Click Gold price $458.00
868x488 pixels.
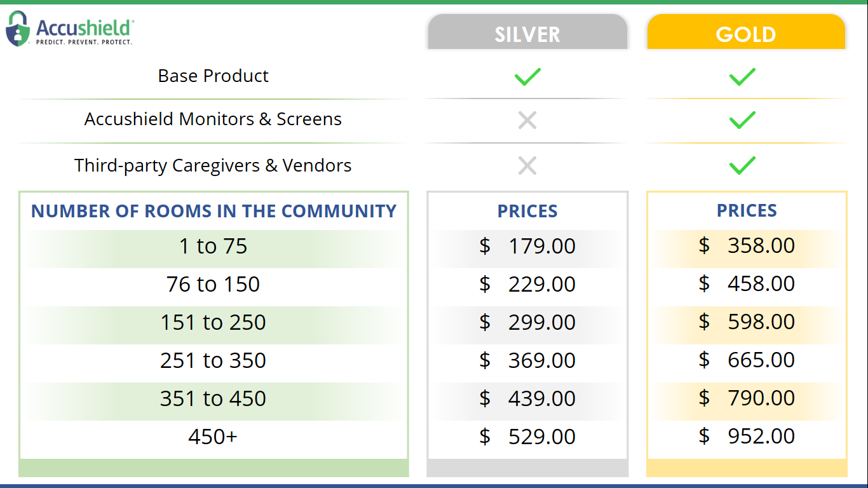click(x=747, y=284)
